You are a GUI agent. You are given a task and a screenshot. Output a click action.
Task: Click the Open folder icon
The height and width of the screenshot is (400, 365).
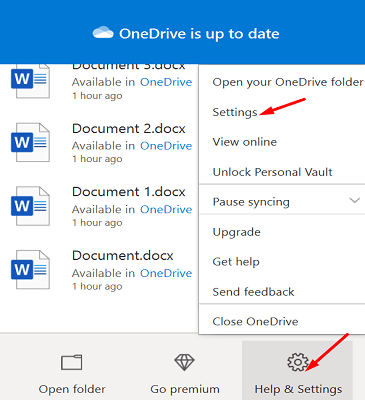coord(72,362)
